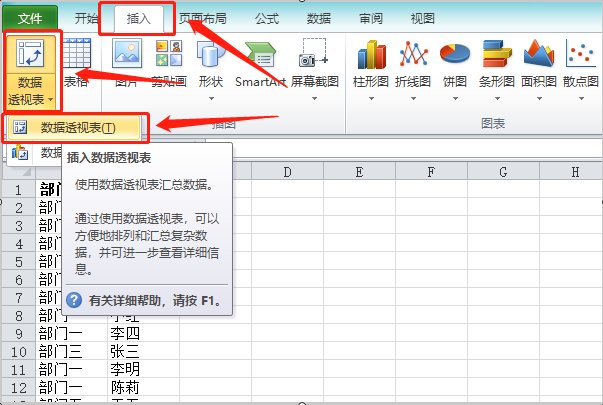Select column G header
This screenshot has height=405, width=603.
point(503,172)
